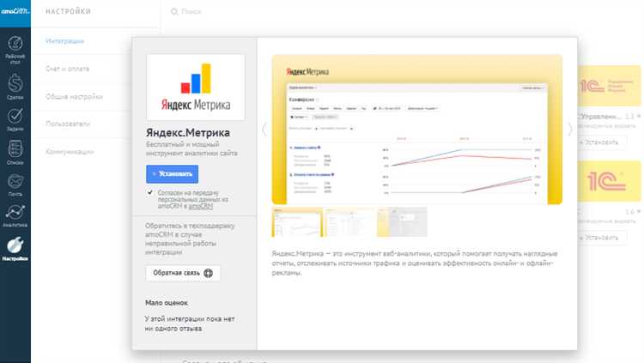Toggle the personal data consent checkbox
Screen dimensions: 644x363
150,193
